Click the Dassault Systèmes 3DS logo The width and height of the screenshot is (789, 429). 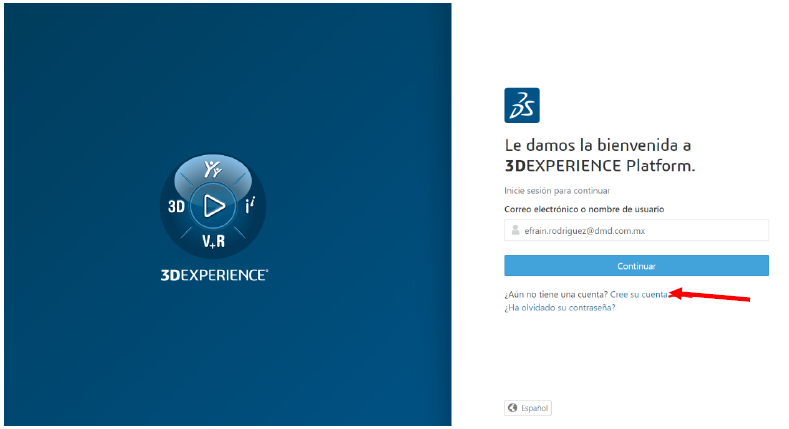click(x=522, y=106)
